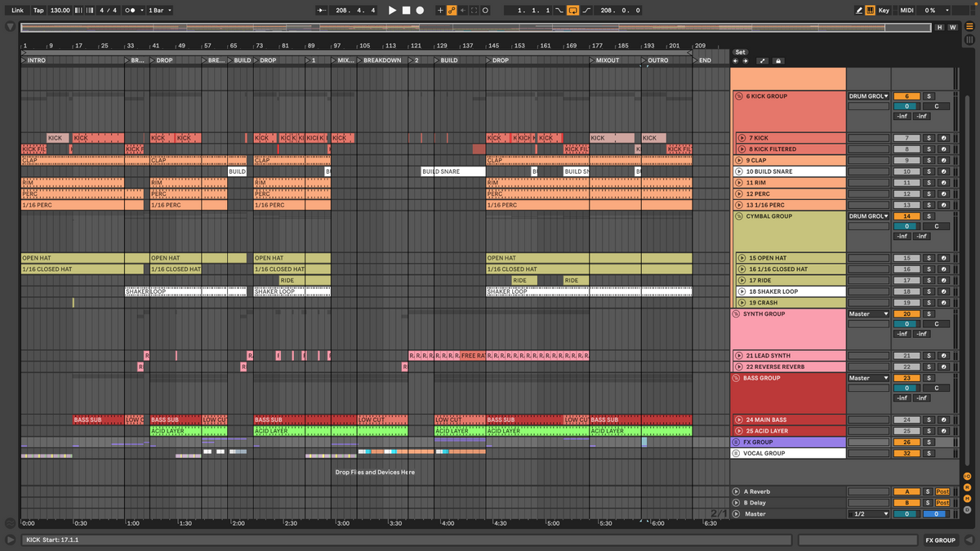The height and width of the screenshot is (551, 980).
Task: Open Master output 1/2 dropdown
Action: [868, 514]
